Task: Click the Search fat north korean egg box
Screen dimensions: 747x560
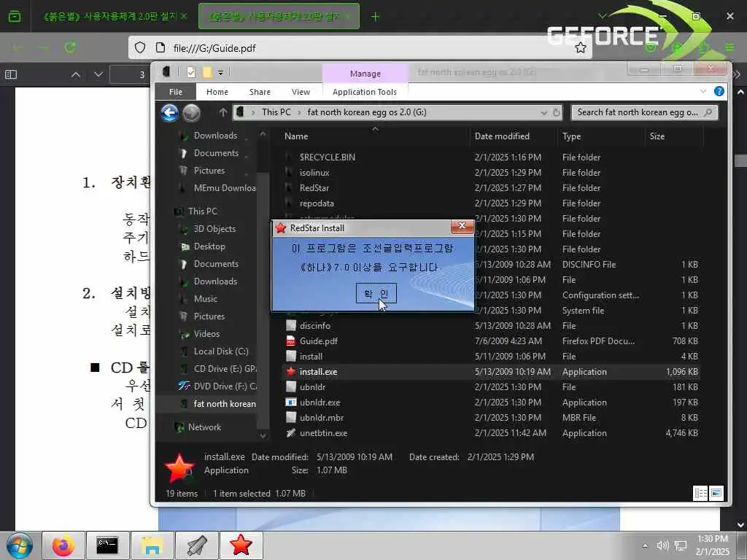Action: [x=644, y=112]
